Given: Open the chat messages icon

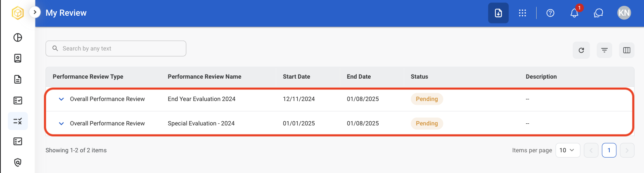Looking at the screenshot, I should [598, 13].
